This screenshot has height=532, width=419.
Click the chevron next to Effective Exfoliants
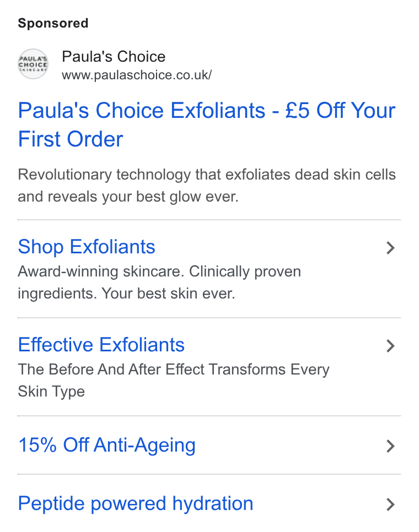(x=390, y=346)
